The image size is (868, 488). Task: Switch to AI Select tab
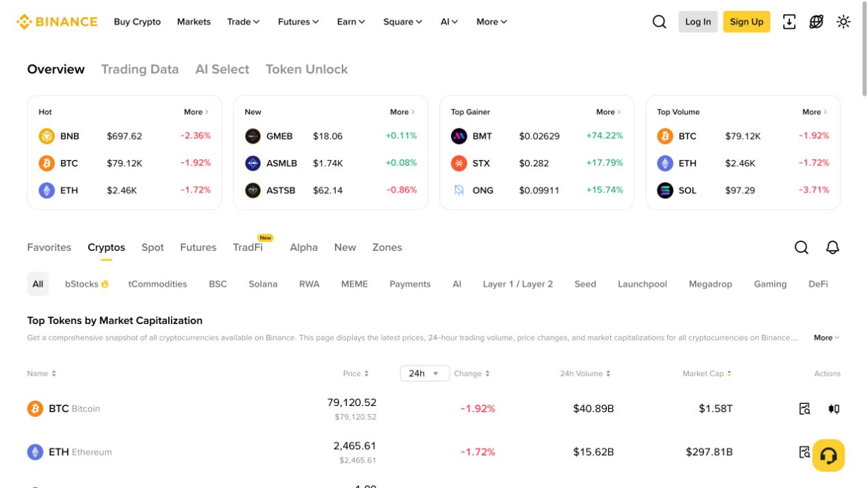pos(222,69)
